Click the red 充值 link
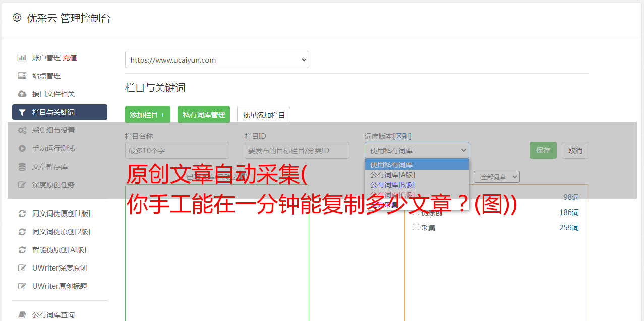 (x=70, y=58)
